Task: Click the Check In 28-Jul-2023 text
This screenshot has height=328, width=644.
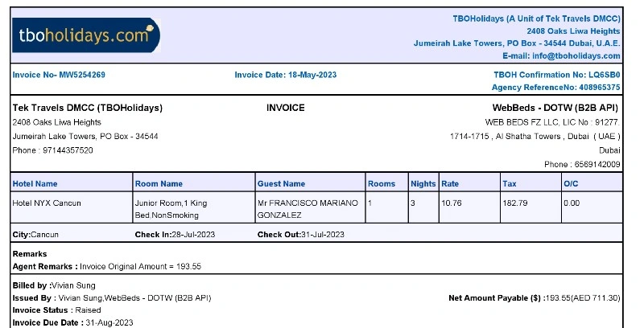Action: [175, 235]
